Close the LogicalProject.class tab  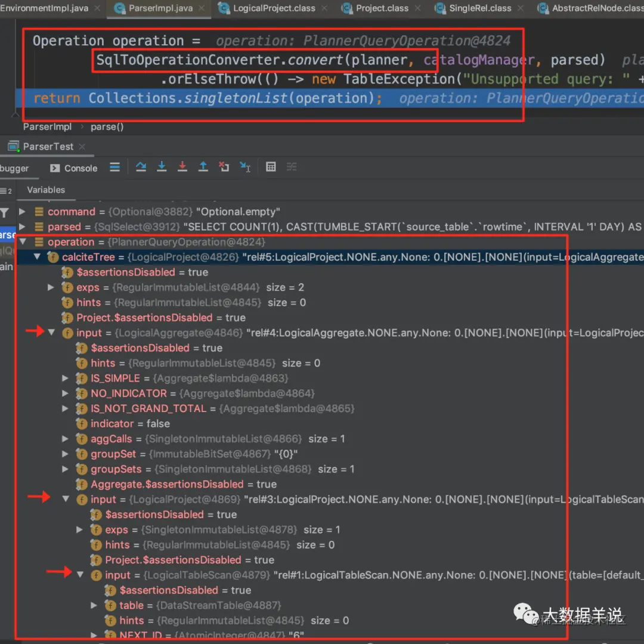pyautogui.click(x=324, y=8)
